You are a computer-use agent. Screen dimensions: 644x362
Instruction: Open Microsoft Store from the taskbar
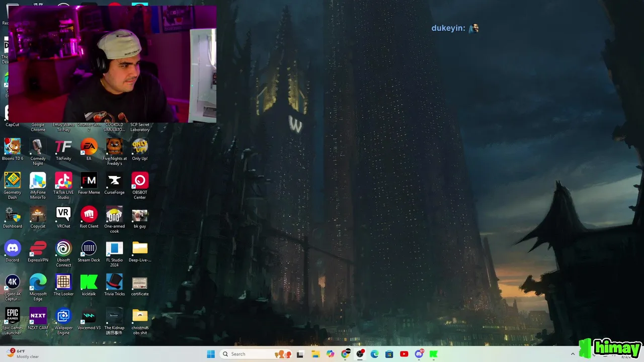(389, 354)
